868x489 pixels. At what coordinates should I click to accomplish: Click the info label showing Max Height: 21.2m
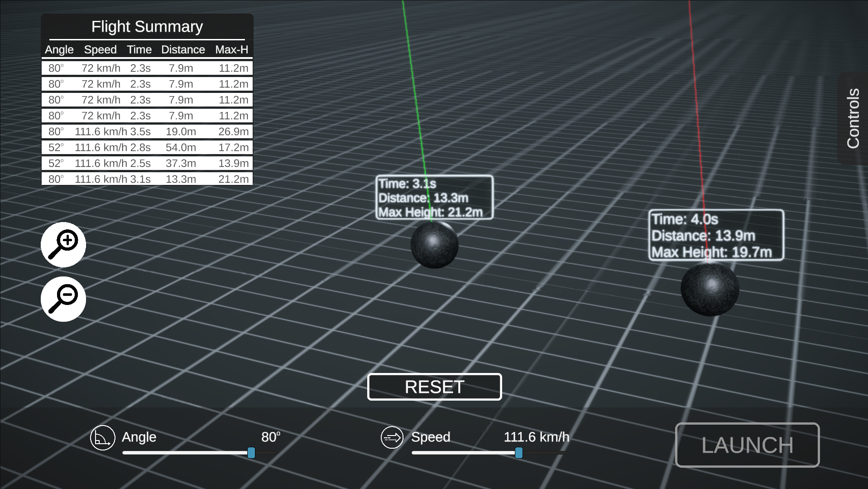tap(435, 198)
